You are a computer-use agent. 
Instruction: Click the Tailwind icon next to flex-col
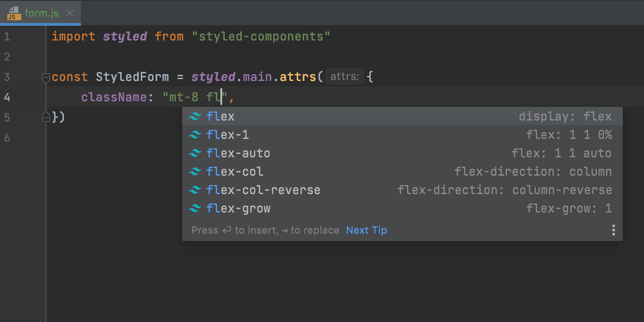[x=195, y=172]
